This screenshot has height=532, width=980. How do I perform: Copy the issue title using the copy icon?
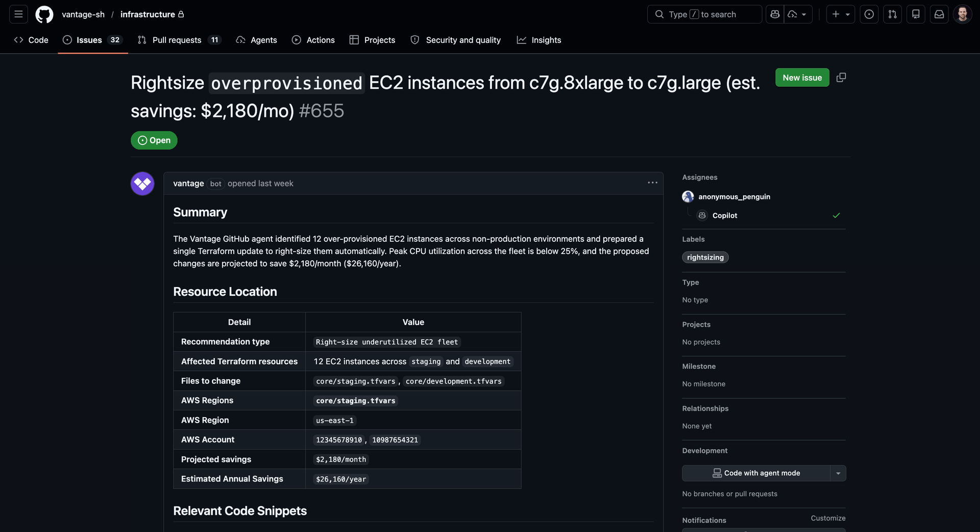pos(841,77)
